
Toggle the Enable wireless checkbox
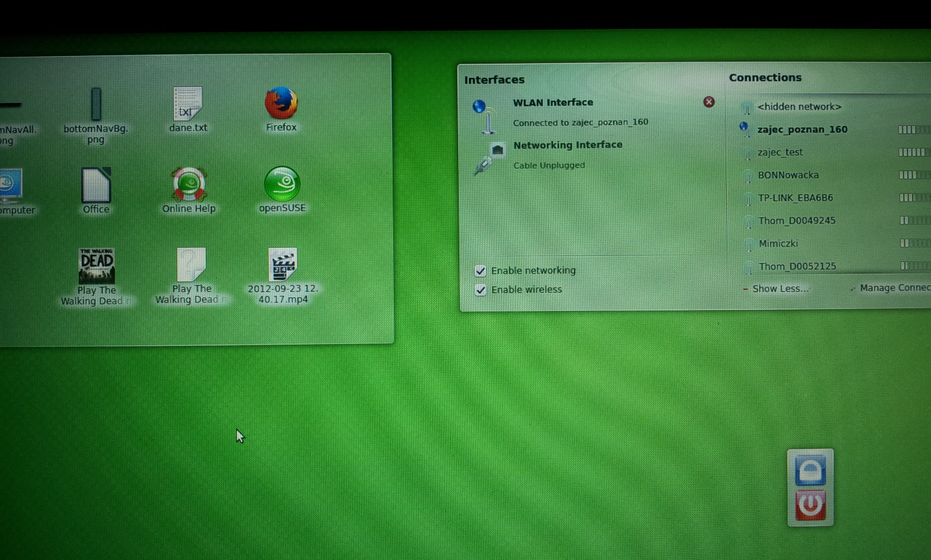pyautogui.click(x=481, y=290)
